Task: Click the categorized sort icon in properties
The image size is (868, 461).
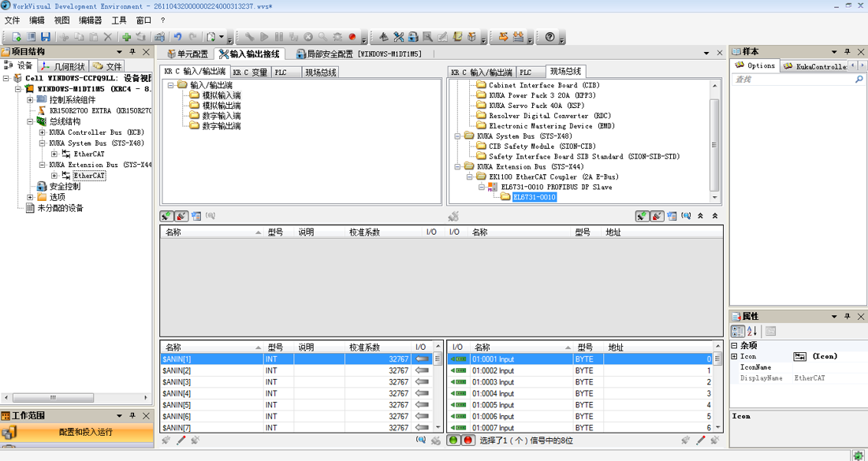Action: 738,332
